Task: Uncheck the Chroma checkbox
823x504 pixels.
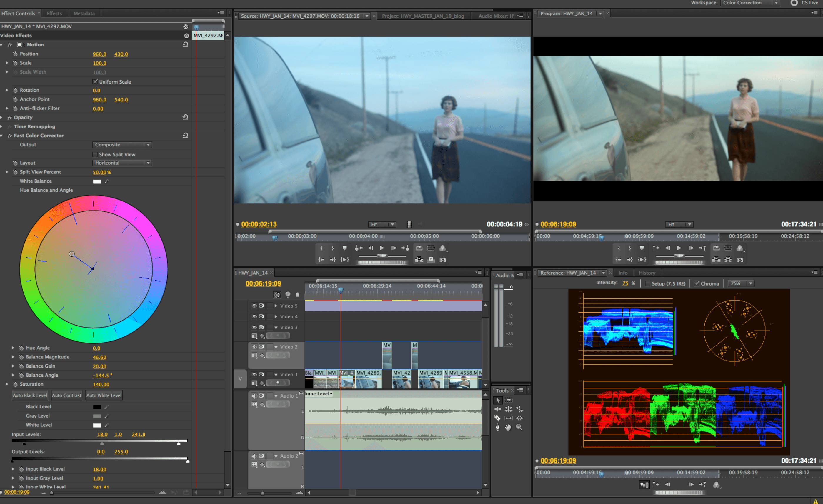Action: pos(697,283)
